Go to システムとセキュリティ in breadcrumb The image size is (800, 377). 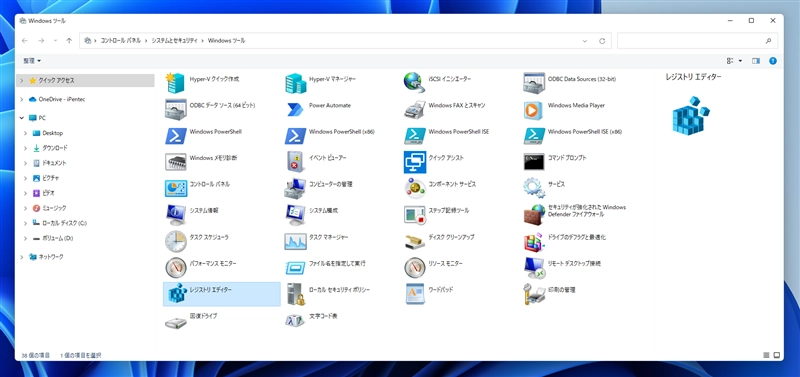[x=174, y=40]
